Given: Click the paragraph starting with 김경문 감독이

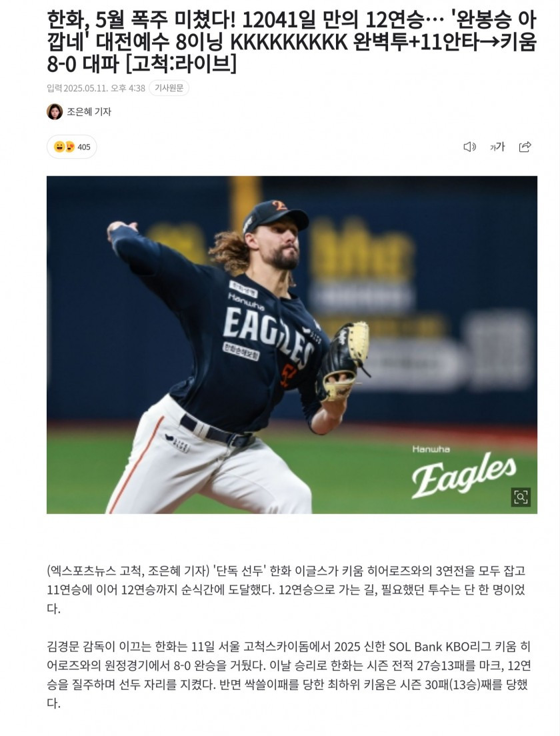Looking at the screenshot, I should click(x=289, y=675).
